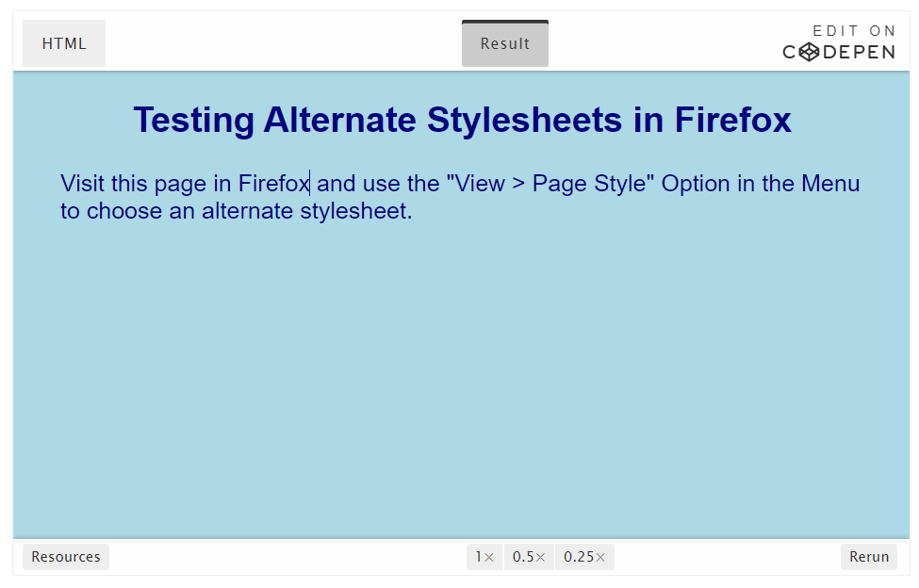Click the word Menu in the paragraph
This screenshot has height=588, width=919.
pos(830,184)
